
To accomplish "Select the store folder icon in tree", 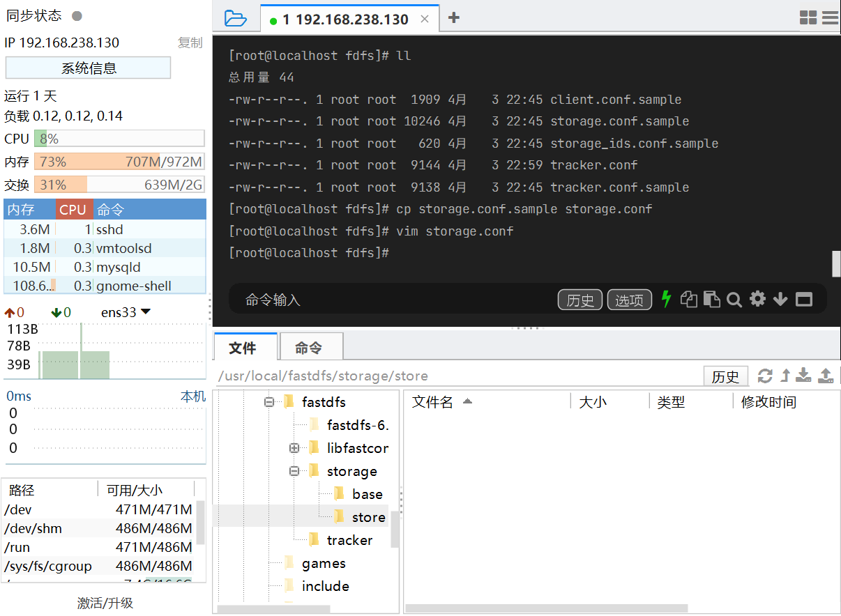I will (340, 516).
